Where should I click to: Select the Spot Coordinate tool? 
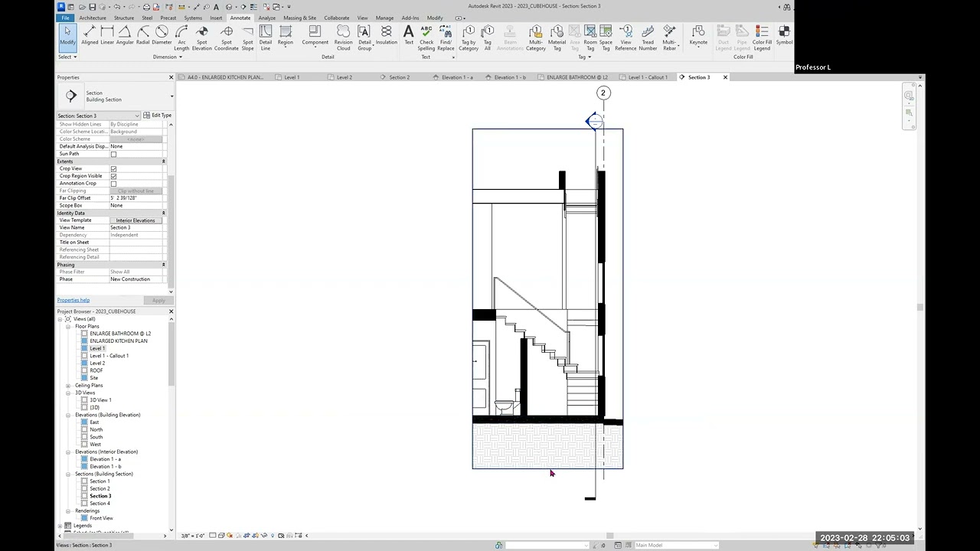click(x=227, y=37)
